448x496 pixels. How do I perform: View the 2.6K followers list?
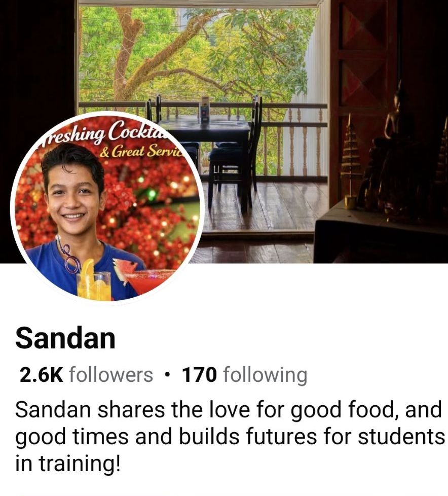click(x=86, y=375)
